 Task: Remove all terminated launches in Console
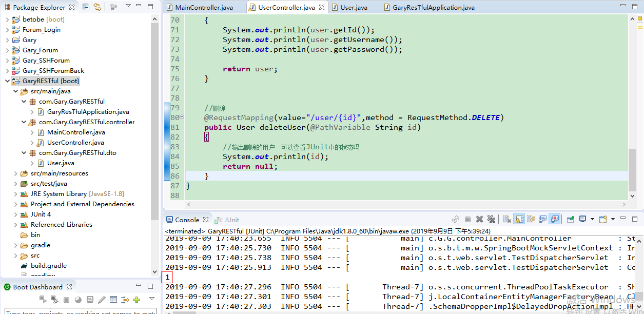click(492, 220)
